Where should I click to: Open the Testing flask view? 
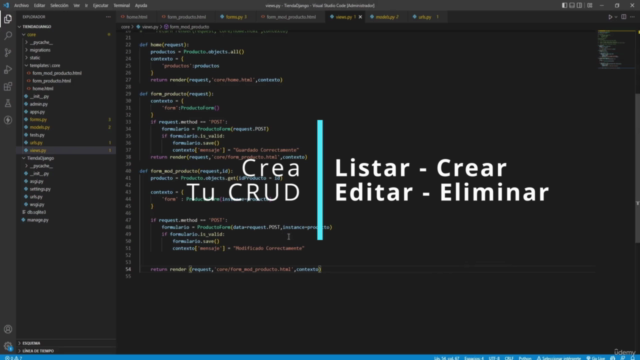pos(8,103)
